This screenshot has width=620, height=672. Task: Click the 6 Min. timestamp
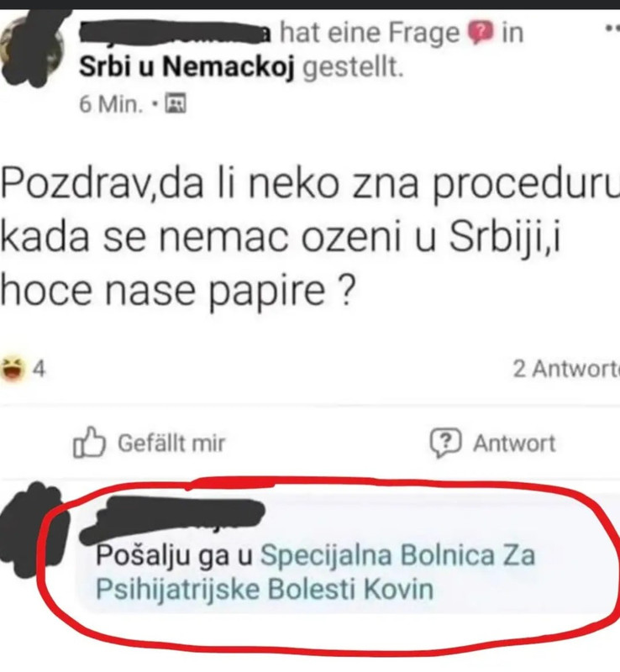tap(111, 103)
